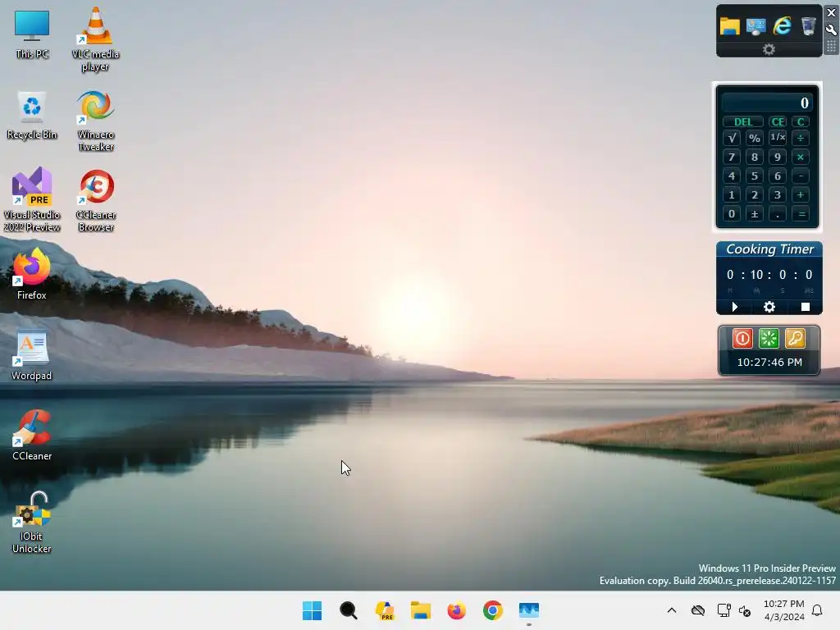Select This PC desktop icon

[x=32, y=34]
